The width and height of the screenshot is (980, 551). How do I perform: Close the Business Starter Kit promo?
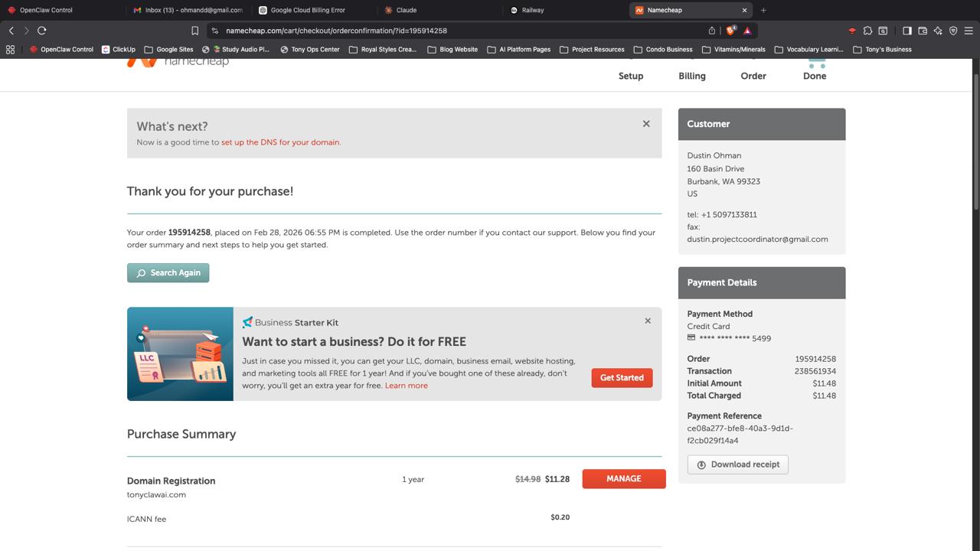(x=648, y=321)
